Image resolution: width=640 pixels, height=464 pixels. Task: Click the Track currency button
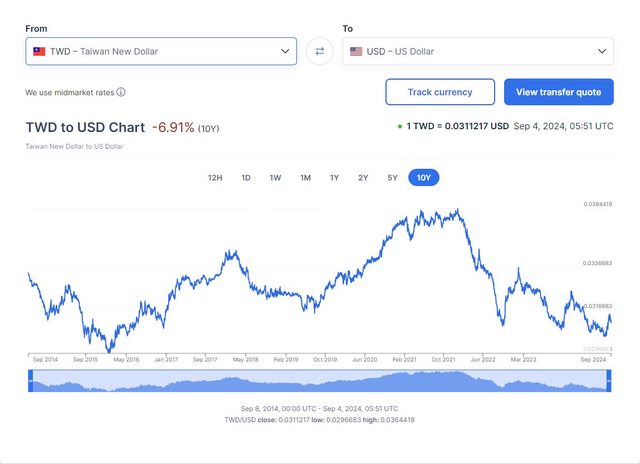click(440, 92)
